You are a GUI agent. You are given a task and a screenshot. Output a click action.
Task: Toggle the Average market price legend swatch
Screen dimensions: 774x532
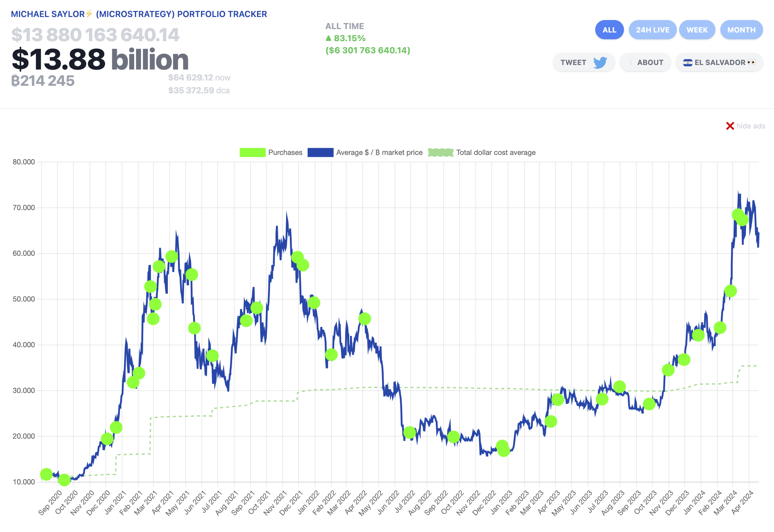(x=320, y=152)
